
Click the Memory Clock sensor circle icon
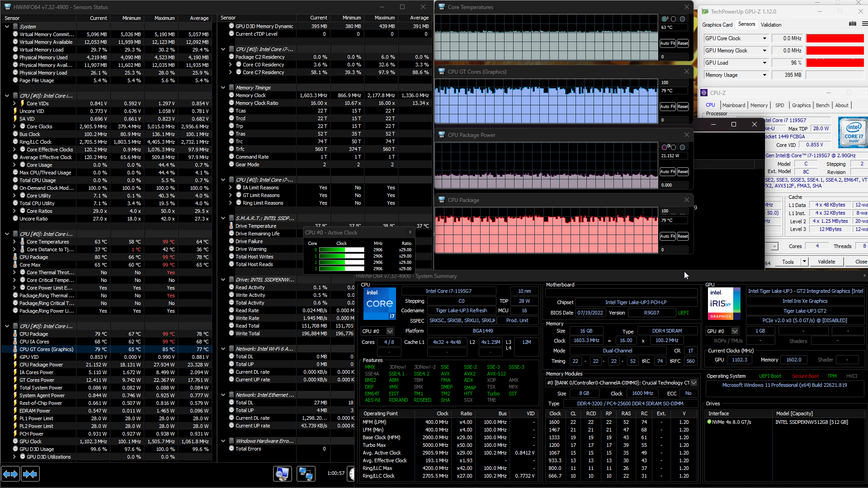231,95
